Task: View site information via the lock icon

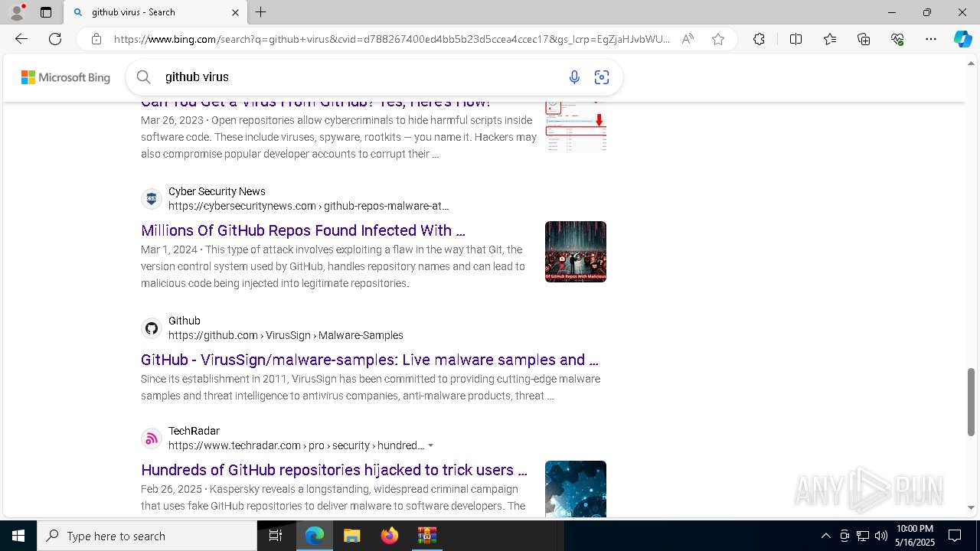Action: coord(96,39)
